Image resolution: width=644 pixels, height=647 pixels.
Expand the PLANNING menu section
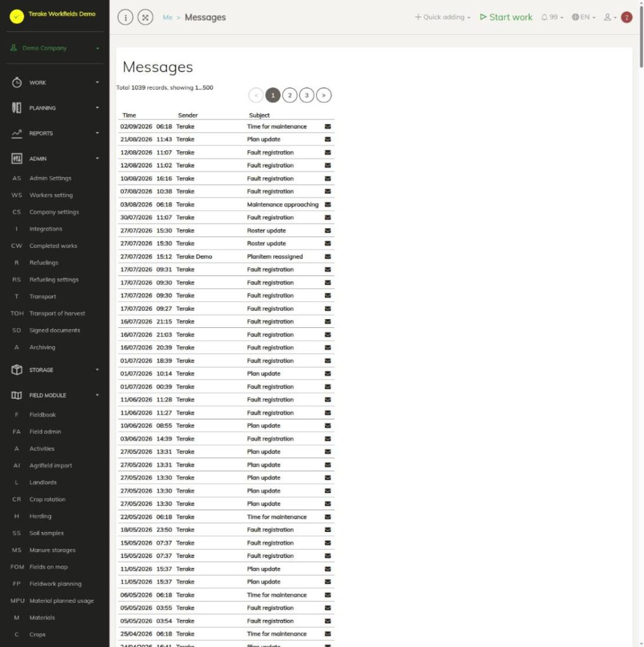(x=55, y=107)
